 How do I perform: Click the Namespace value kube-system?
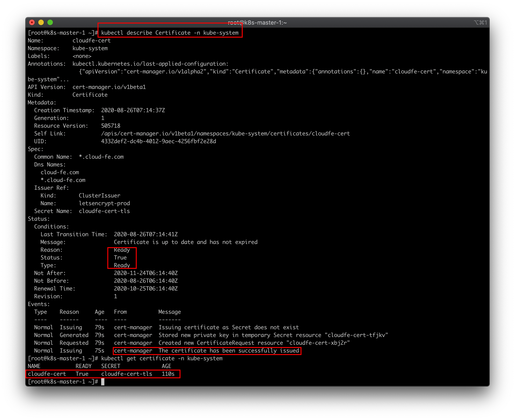pos(90,48)
